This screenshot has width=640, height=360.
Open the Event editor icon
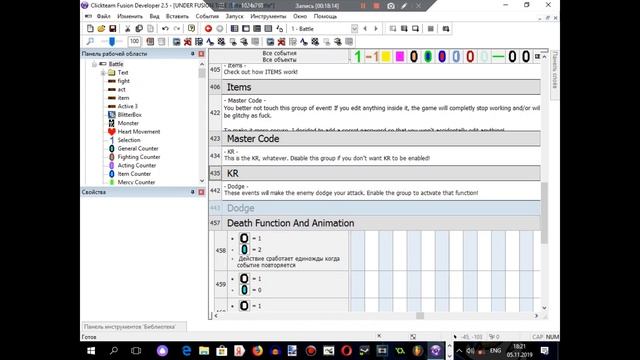coord(257,29)
